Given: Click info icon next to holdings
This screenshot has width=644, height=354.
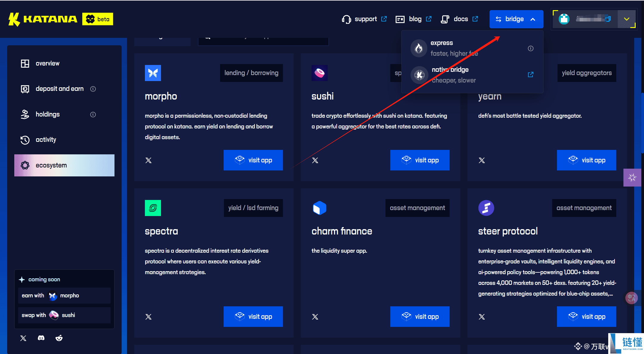Looking at the screenshot, I should [x=93, y=114].
